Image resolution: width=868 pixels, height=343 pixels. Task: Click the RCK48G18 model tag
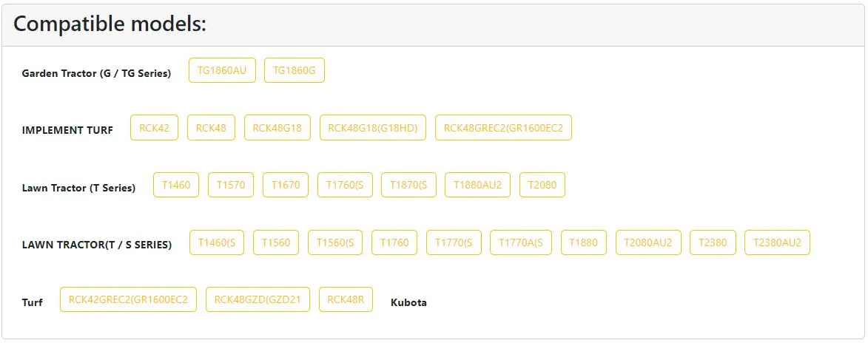277,127
